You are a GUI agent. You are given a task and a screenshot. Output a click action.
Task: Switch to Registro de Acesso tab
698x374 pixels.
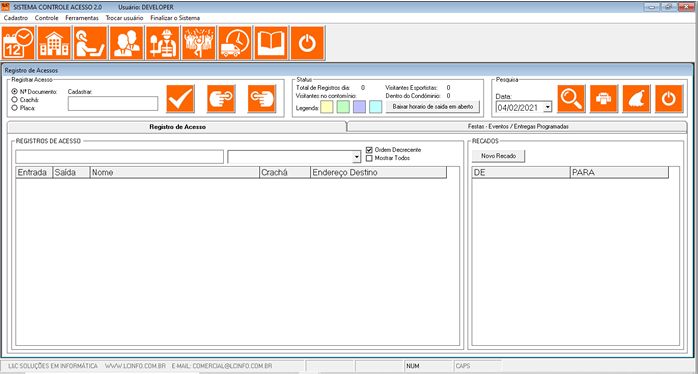click(x=177, y=127)
